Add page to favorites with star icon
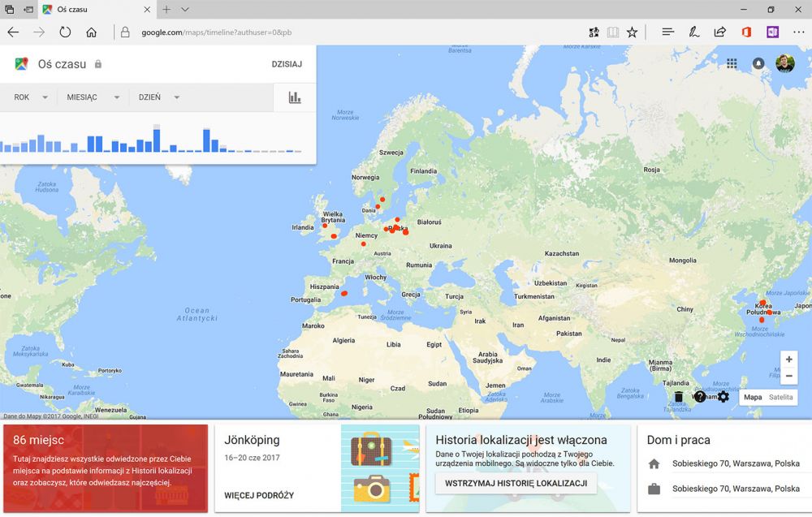Viewport: 812px width, 517px height. [x=632, y=32]
